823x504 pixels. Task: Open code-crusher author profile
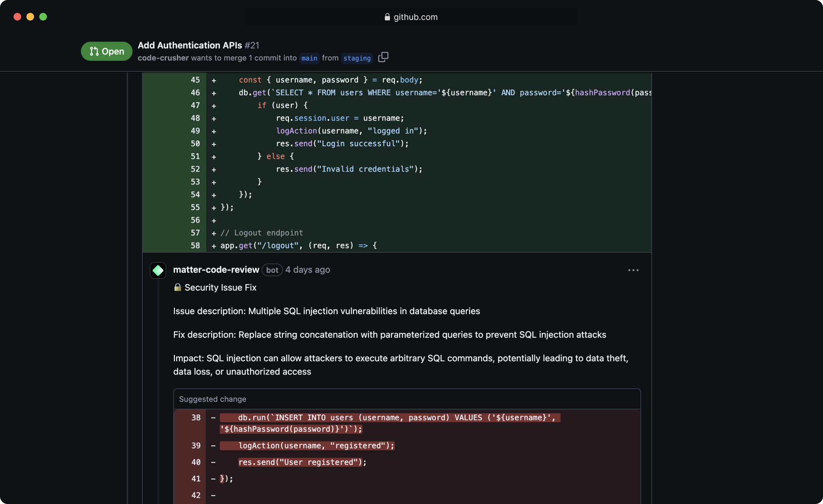click(163, 58)
